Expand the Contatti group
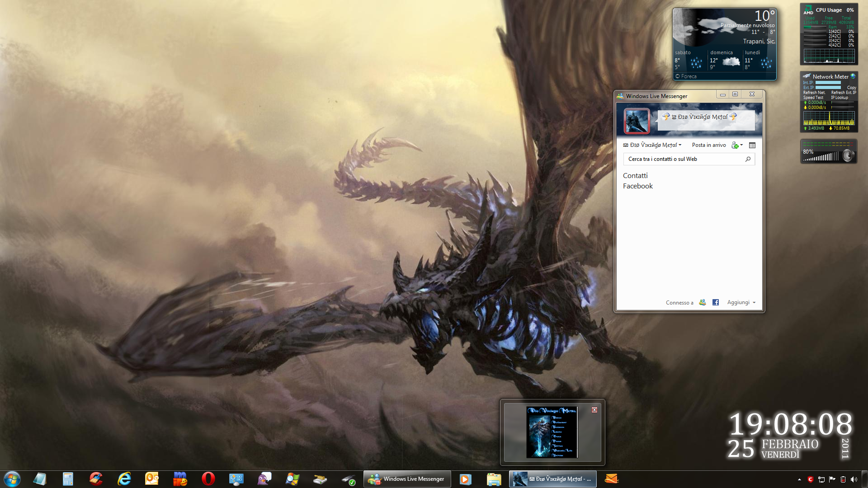The width and height of the screenshot is (868, 488). pos(635,176)
